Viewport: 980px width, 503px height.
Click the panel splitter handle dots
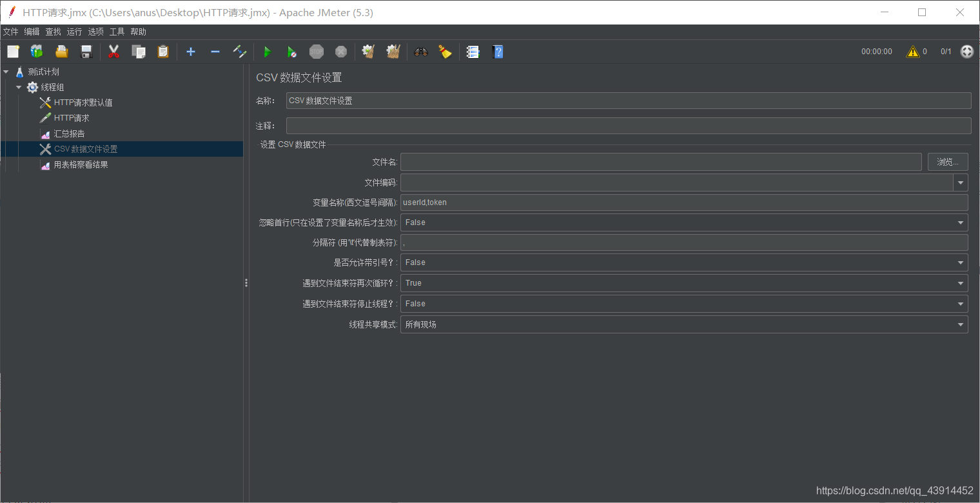pyautogui.click(x=246, y=282)
